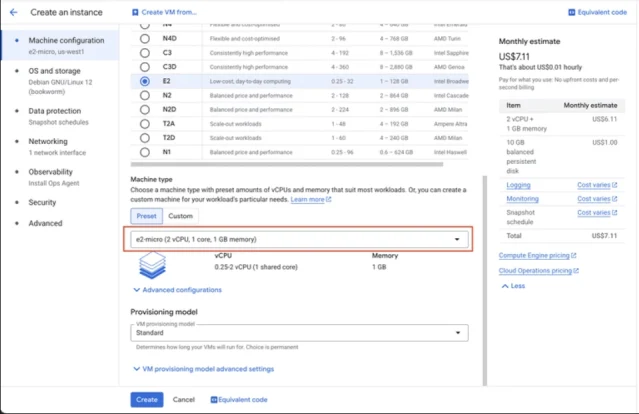Select the E2 machine series radio

(144, 81)
